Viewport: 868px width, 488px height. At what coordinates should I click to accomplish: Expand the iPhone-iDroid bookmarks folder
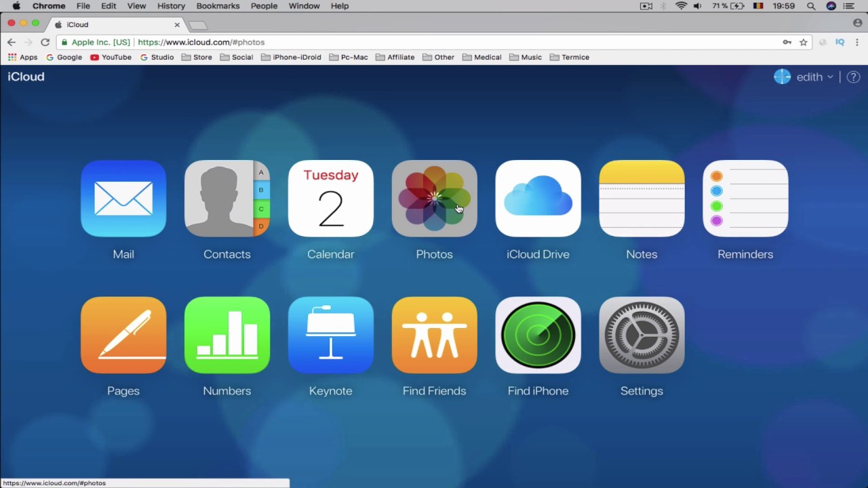pyautogui.click(x=291, y=58)
